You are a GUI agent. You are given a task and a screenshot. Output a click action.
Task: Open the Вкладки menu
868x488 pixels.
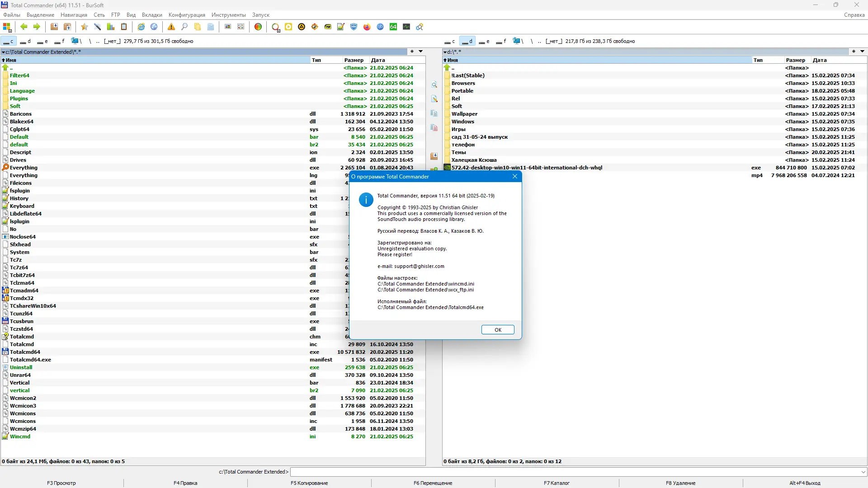click(x=152, y=15)
